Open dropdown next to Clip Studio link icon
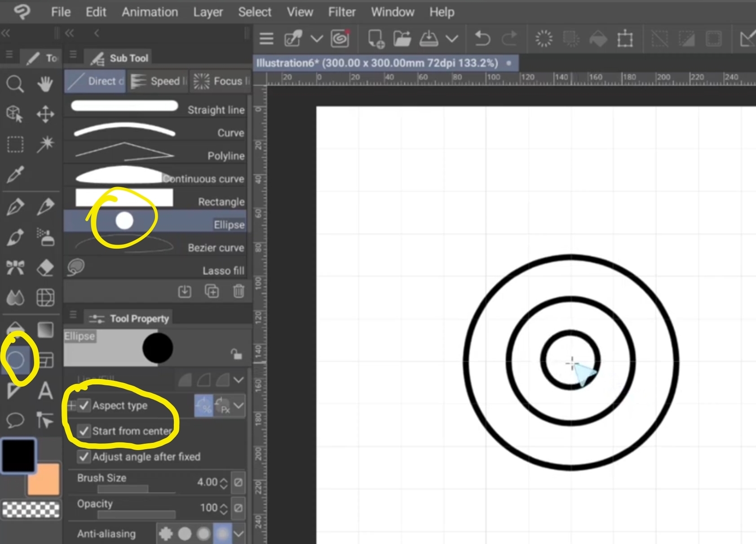The image size is (756, 544). 317,39
